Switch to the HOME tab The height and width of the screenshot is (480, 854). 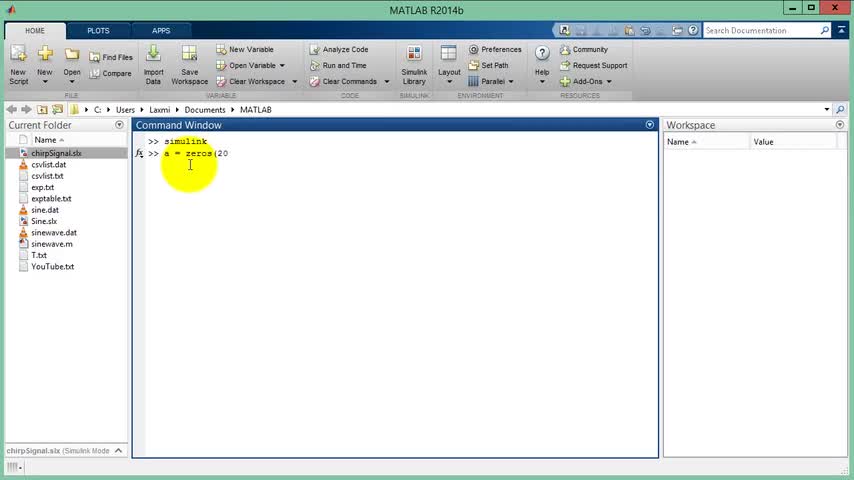[35, 31]
